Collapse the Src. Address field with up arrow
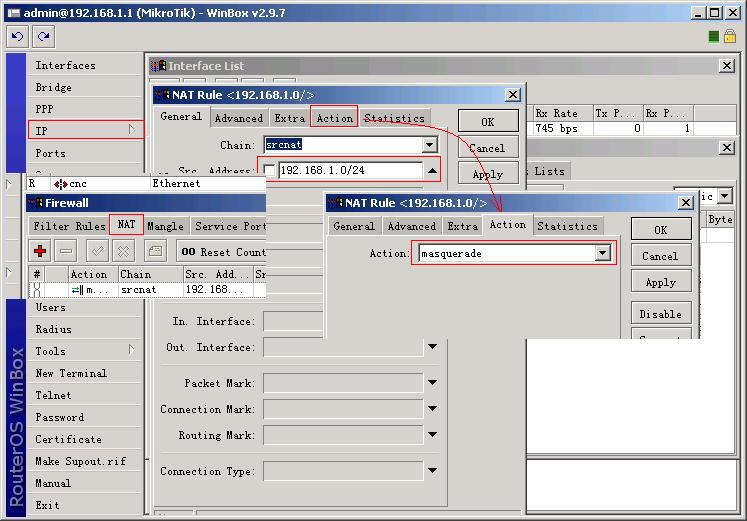 432,170
